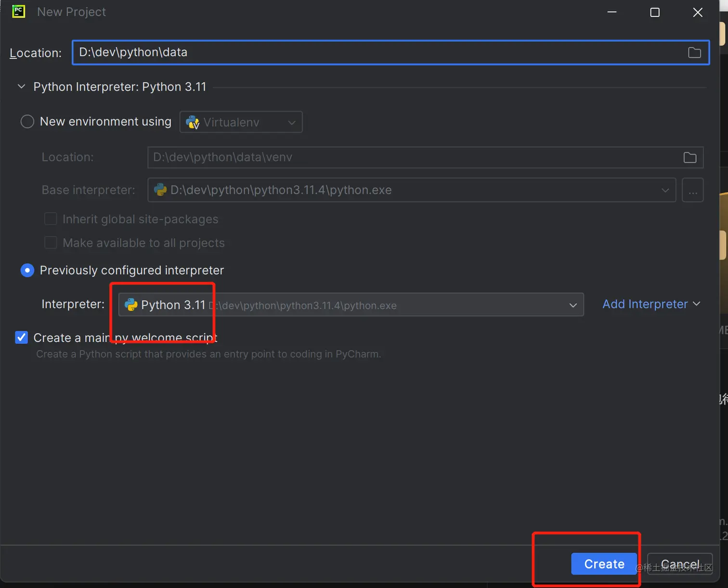The width and height of the screenshot is (728, 588).
Task: Browse for virtualenv Location folder
Action: click(x=690, y=157)
